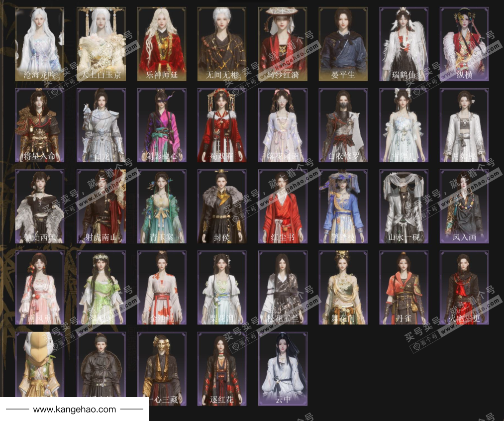
Task: Select the 云中 white robe card
Action: click(283, 368)
